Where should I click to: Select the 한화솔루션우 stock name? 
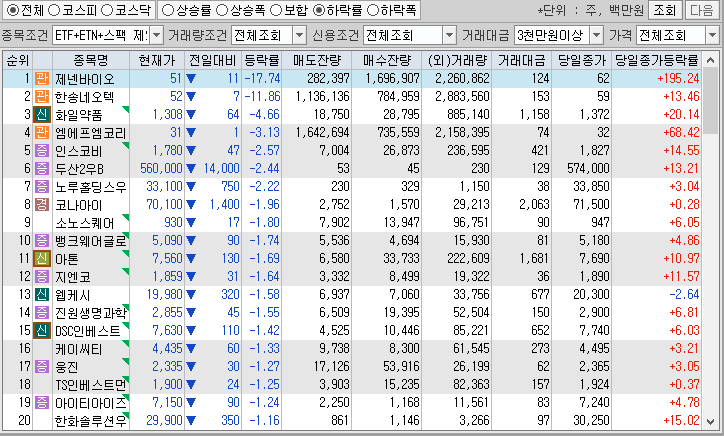click(90, 421)
